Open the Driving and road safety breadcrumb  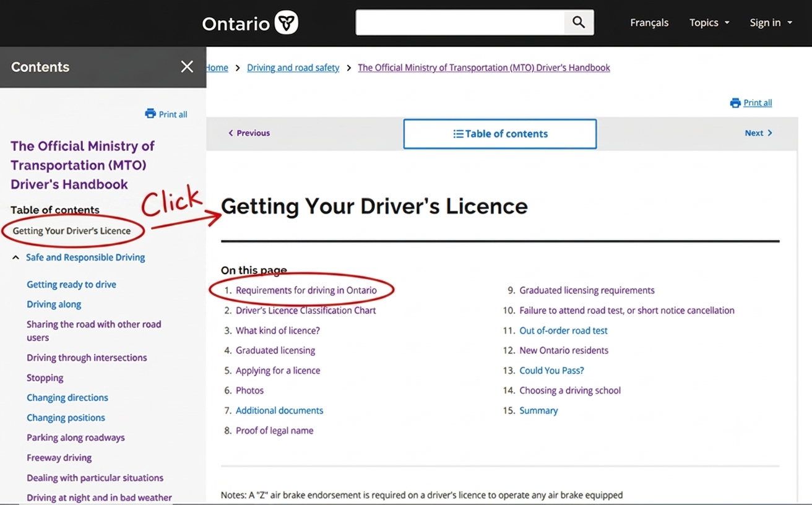(x=293, y=68)
